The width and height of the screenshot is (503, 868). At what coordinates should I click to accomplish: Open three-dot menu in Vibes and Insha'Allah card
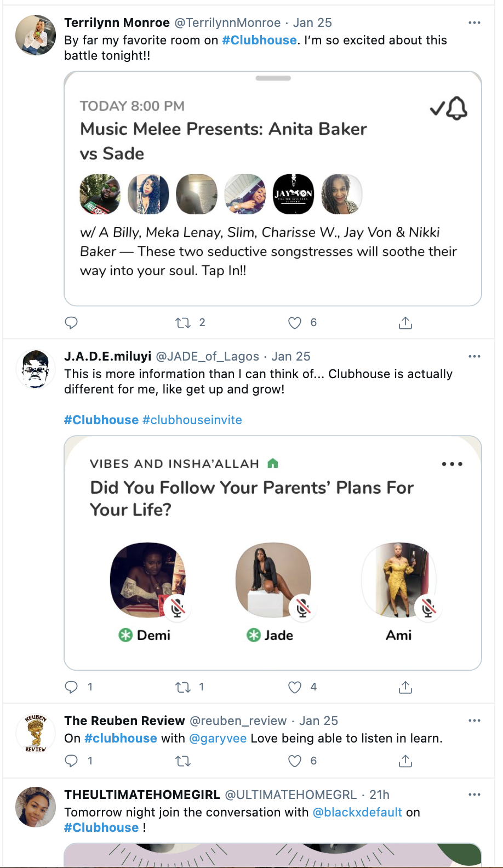[x=452, y=464]
